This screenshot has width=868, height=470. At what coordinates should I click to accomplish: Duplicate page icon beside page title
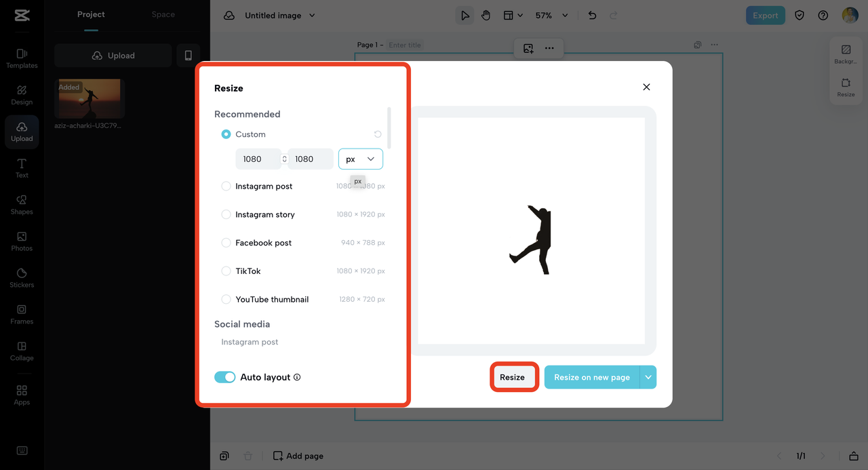coord(697,45)
